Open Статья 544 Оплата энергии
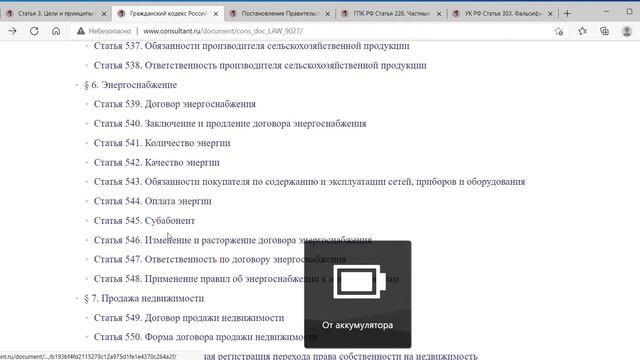Viewport: 640px width, 360px height. (x=153, y=201)
